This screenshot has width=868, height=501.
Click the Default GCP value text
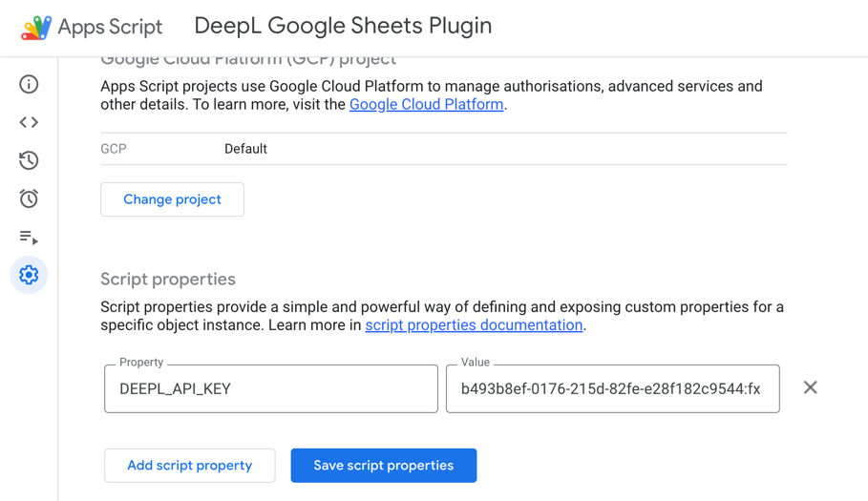(245, 149)
